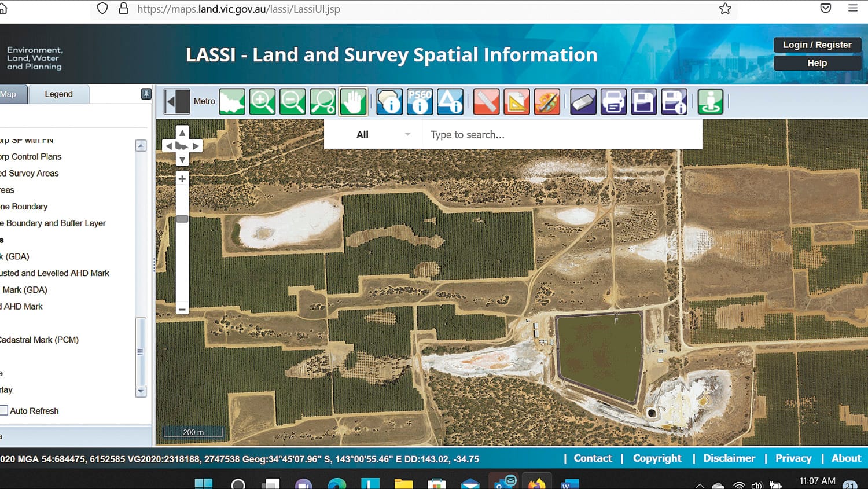
Task: Select the ruler measure tool
Action: pyautogui.click(x=486, y=102)
